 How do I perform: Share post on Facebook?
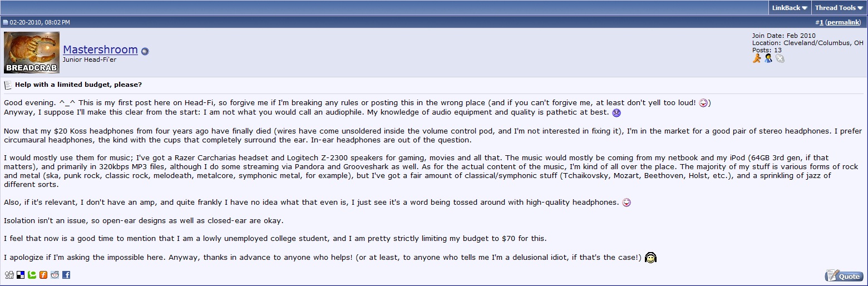pyautogui.click(x=66, y=275)
